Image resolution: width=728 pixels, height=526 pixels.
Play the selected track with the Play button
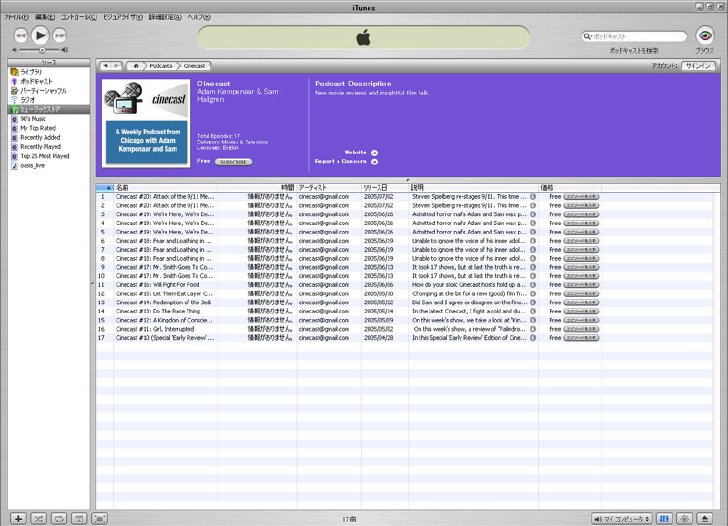[40, 35]
